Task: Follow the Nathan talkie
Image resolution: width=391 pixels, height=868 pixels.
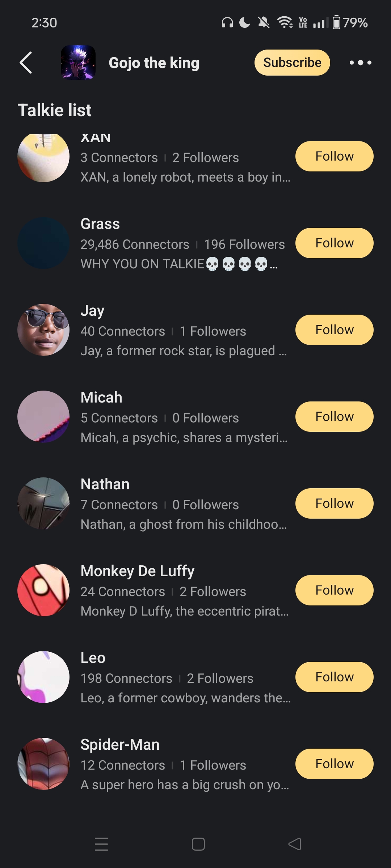Action: coord(334,503)
